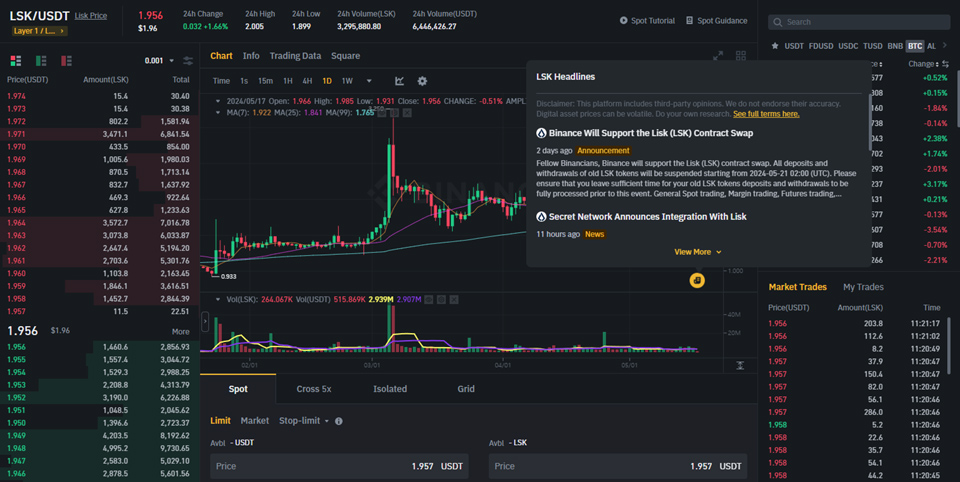Screen dimensions: 960x482
Task: Open favorites star in market list
Action: click(x=775, y=46)
